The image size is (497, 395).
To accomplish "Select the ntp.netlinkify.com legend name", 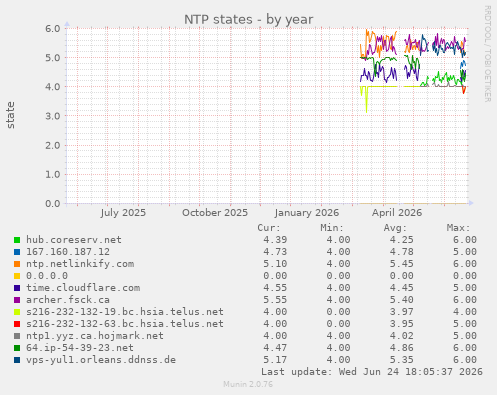I will [x=80, y=264].
